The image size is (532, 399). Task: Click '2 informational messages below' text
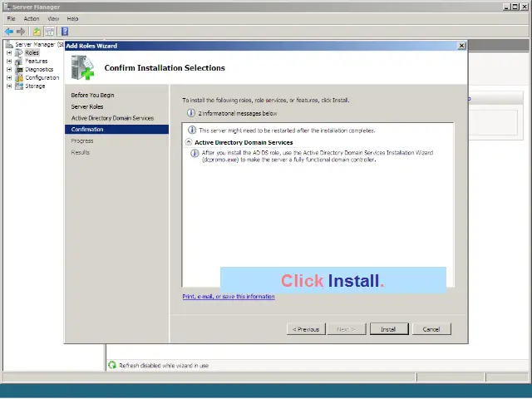click(x=238, y=113)
